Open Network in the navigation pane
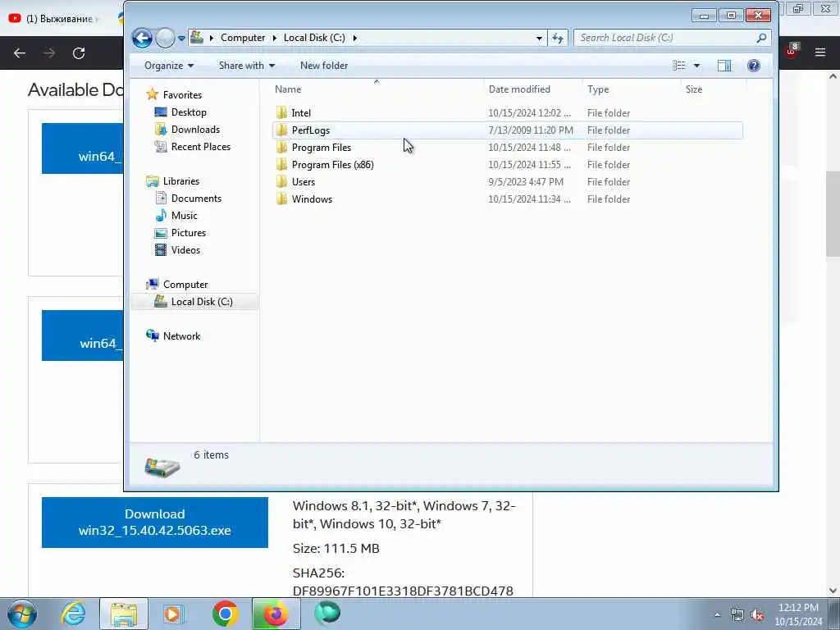Image resolution: width=840 pixels, height=630 pixels. [181, 336]
